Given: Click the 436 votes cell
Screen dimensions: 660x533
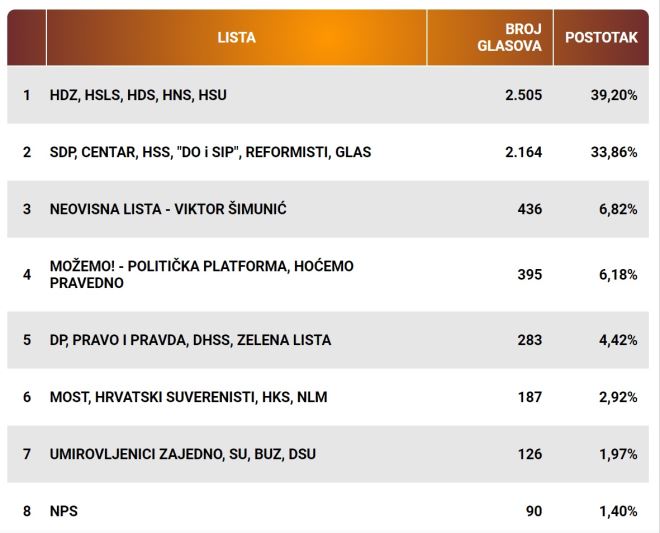Looking at the screenshot, I should 529,210.
